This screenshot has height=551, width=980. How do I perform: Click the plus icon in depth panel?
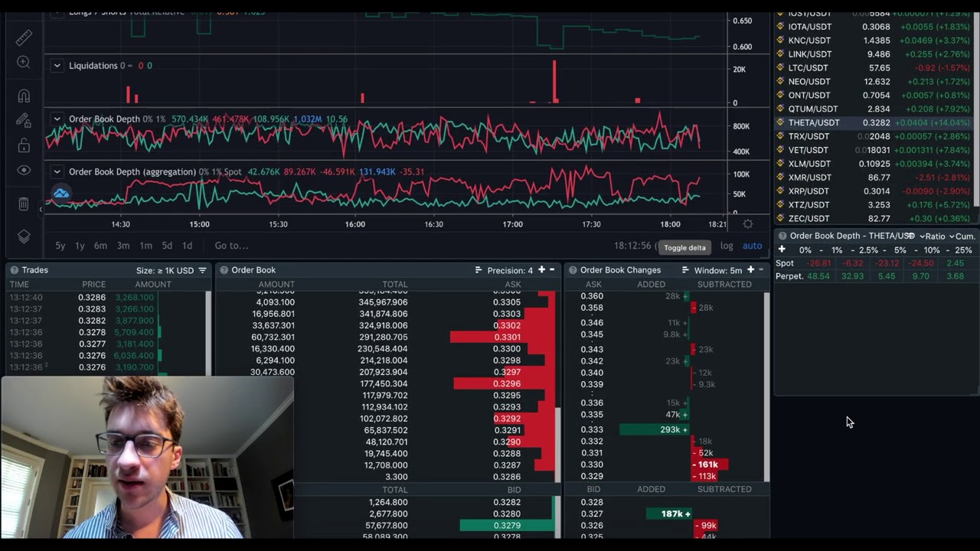(782, 249)
